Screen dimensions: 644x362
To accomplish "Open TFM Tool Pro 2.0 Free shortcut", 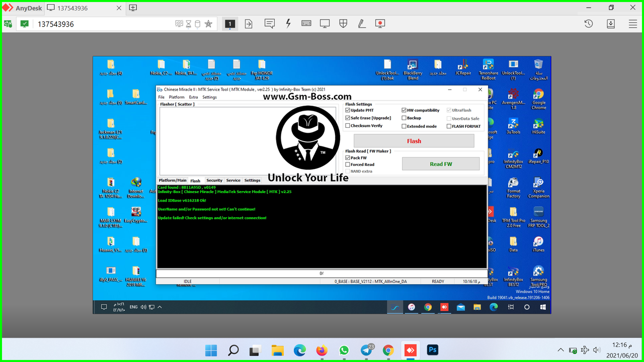I will coord(513,218).
